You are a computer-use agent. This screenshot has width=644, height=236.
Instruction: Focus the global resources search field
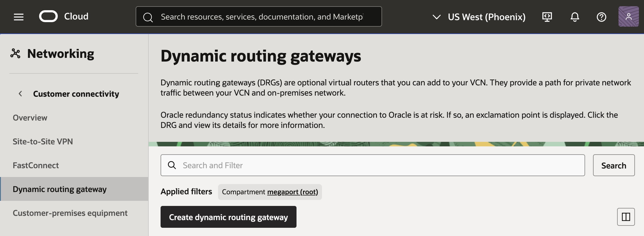[x=259, y=17]
